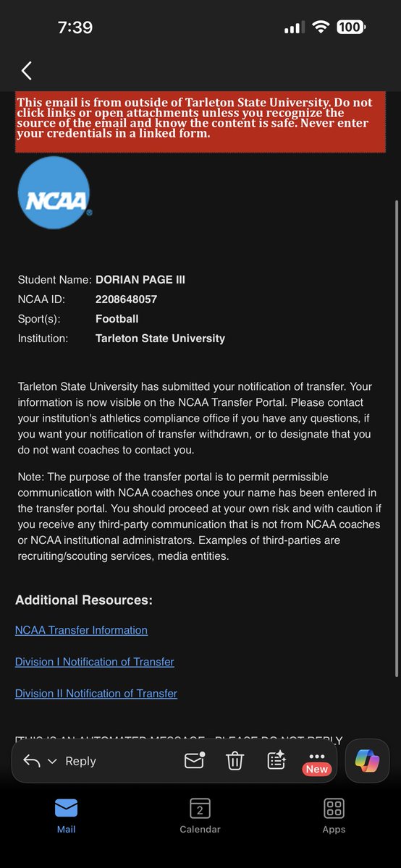Screen dimensions: 401x868
Task: Mark email unread with envelope icon
Action: (194, 760)
